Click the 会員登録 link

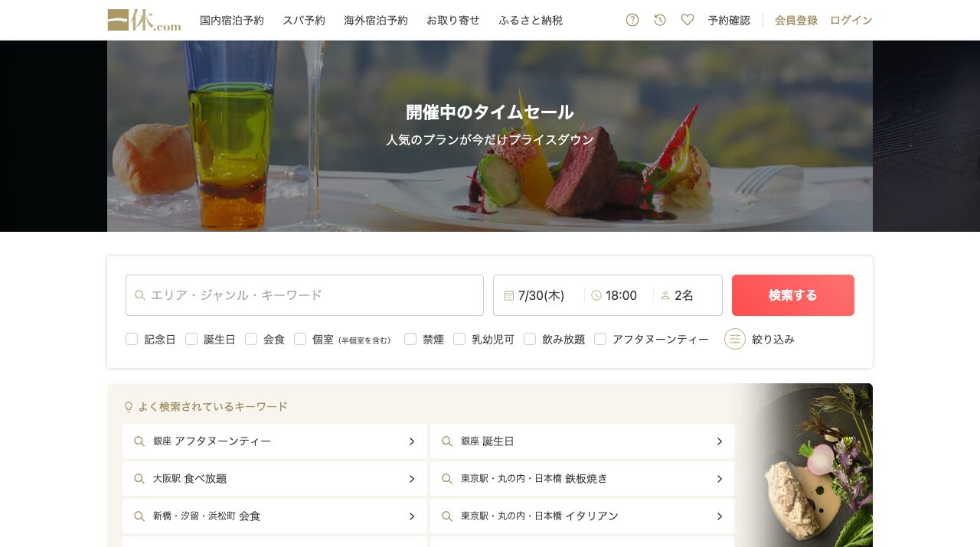click(796, 21)
